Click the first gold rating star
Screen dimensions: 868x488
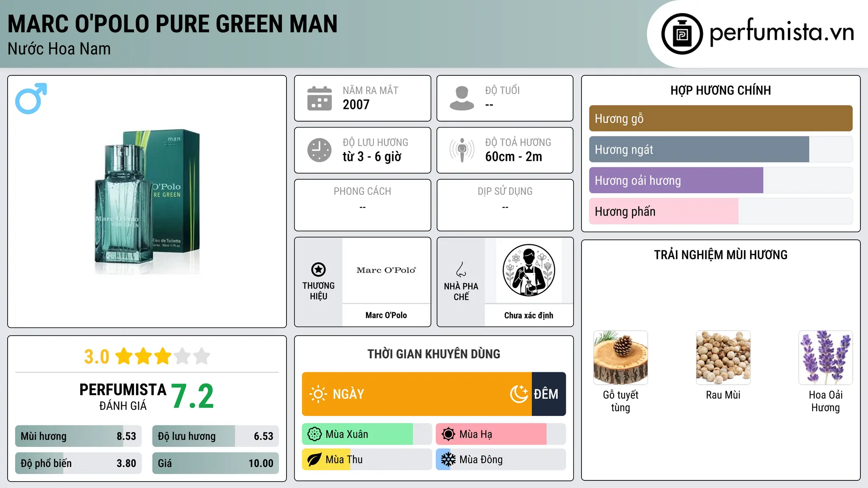click(124, 356)
